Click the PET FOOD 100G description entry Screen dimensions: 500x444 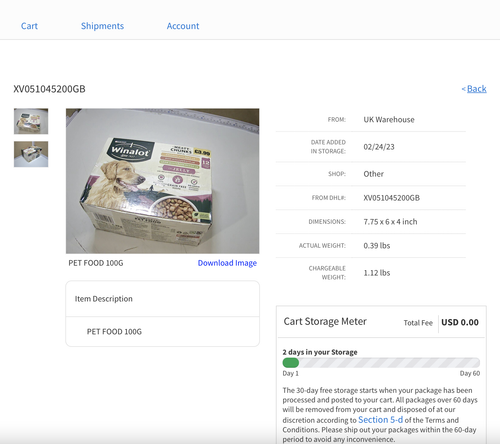(x=114, y=332)
